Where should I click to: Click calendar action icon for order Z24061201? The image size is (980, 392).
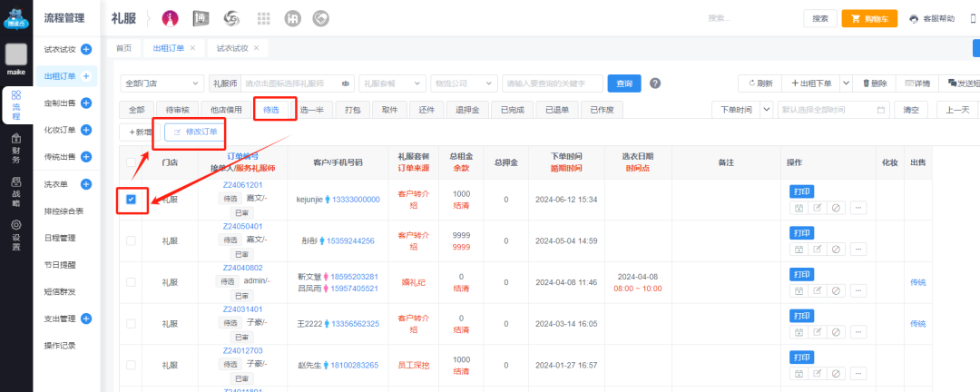click(x=799, y=208)
